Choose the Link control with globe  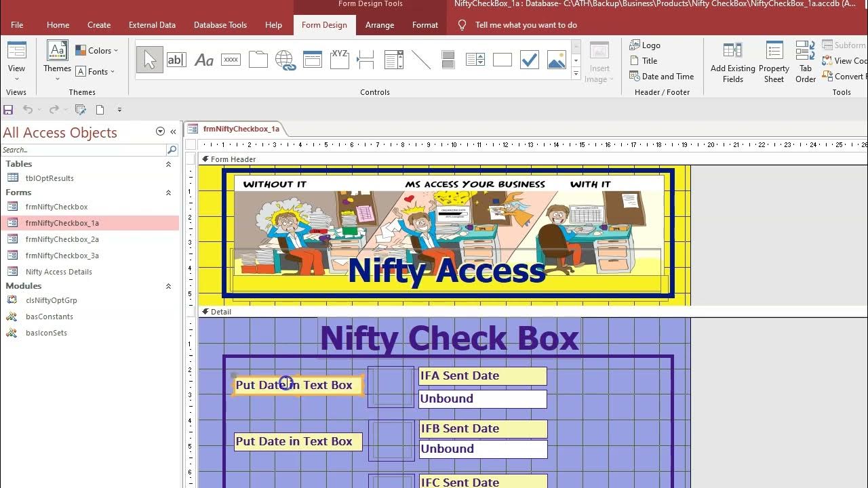(x=285, y=60)
